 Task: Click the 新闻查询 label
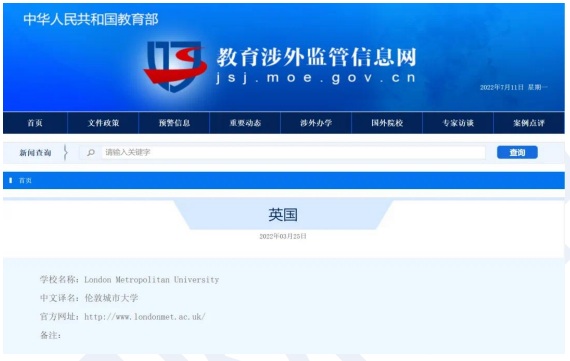35,153
